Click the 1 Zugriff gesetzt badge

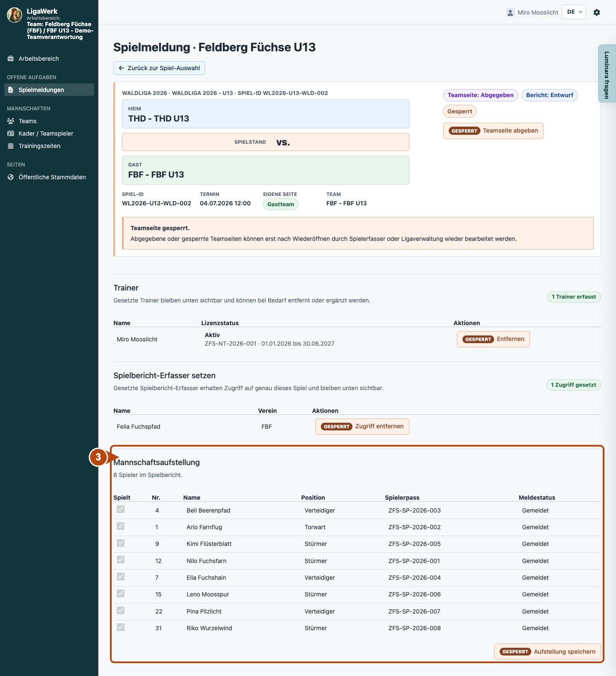coord(573,385)
